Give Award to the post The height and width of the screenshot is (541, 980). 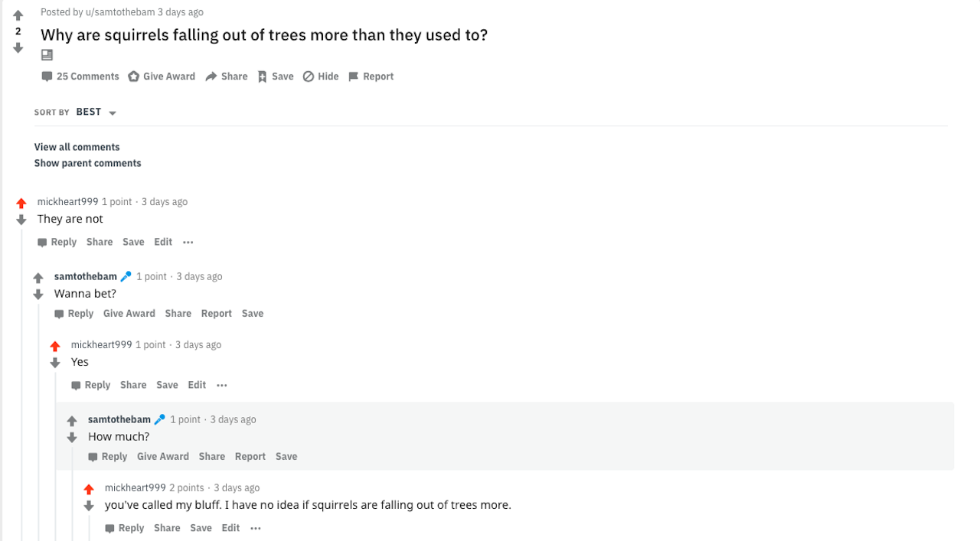click(162, 77)
